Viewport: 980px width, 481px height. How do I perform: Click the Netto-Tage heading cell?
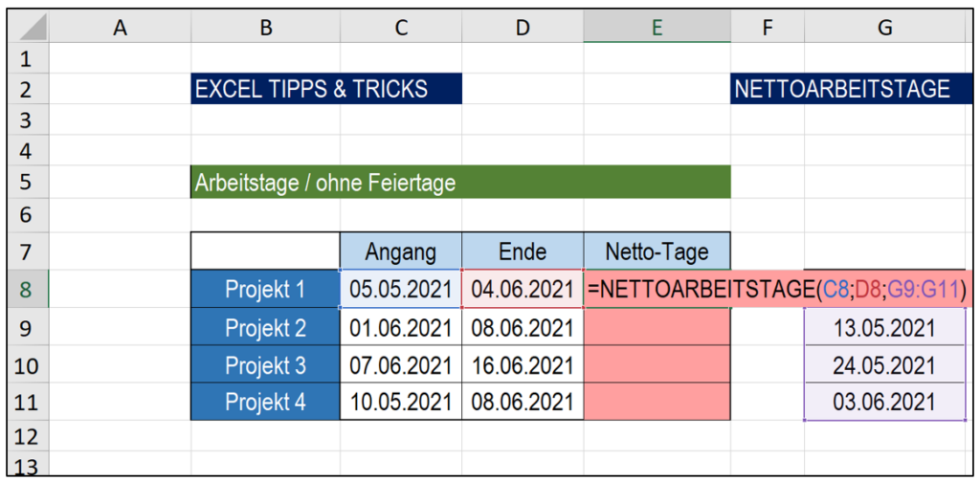(x=657, y=252)
